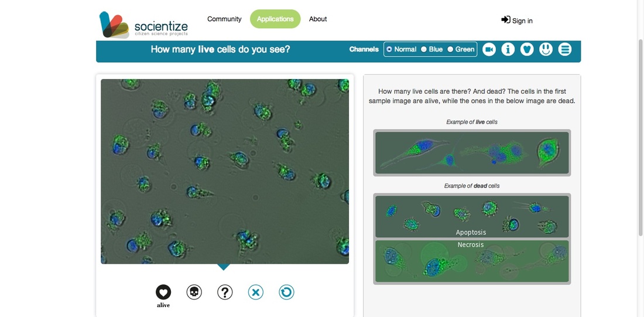644x317 pixels.
Task: Click 'How many live cells do you see?' heading
Action: [221, 49]
